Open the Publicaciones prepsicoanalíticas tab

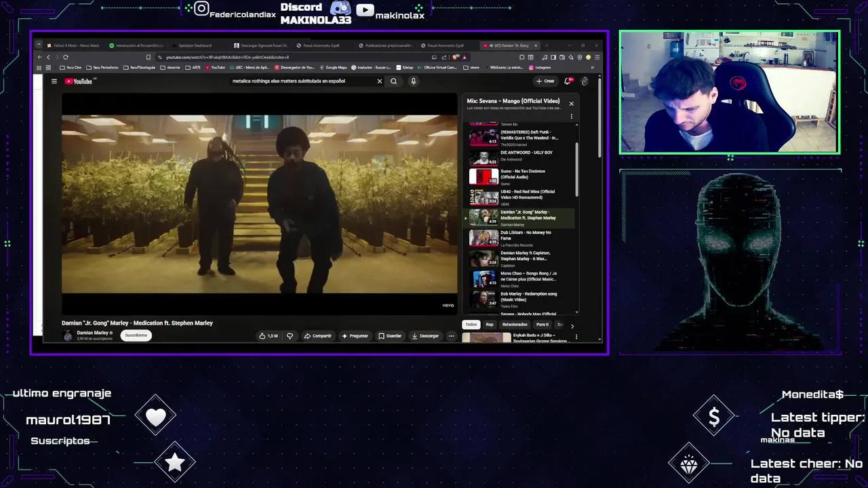384,45
